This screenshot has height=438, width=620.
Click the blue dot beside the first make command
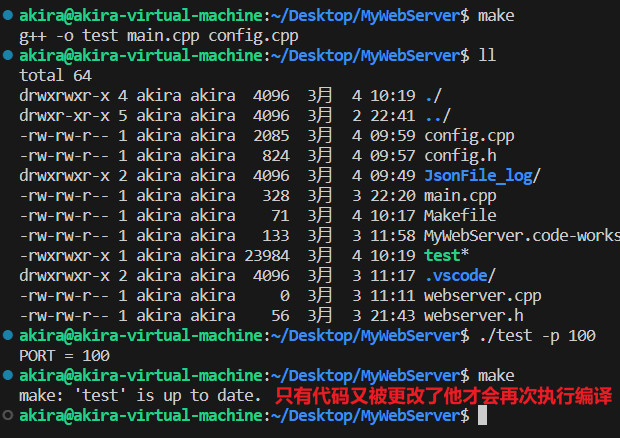pyautogui.click(x=7, y=17)
